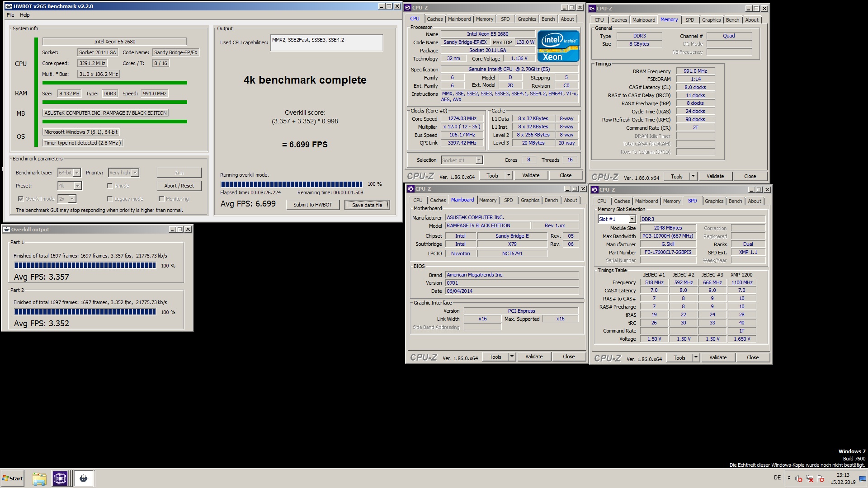Click Tools button in CPU-Z SPD window
This screenshot has height=488, width=868.
coord(679,358)
